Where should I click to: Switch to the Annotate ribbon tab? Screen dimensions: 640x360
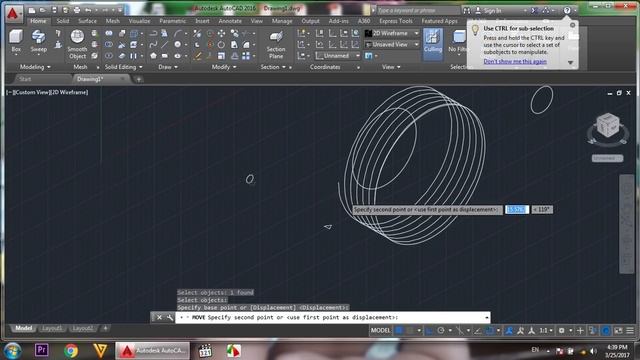(230, 21)
